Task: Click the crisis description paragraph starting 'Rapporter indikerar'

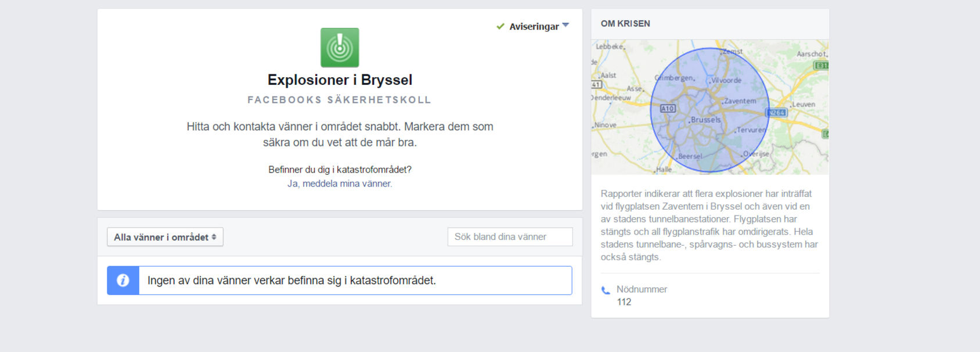Action: tap(709, 225)
